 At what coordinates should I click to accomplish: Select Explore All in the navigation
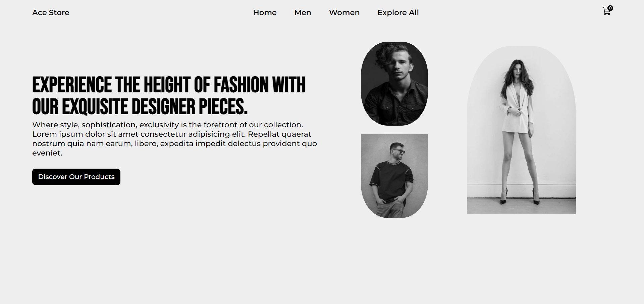398,12
